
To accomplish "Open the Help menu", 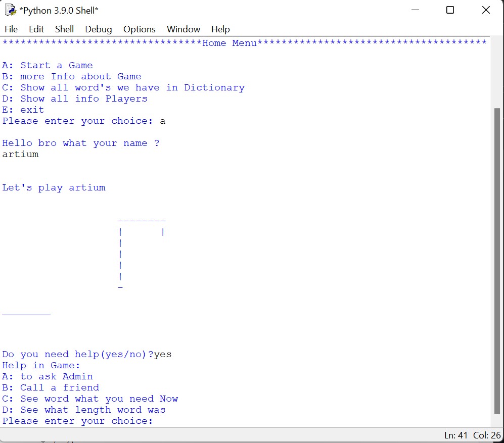I will (220, 29).
